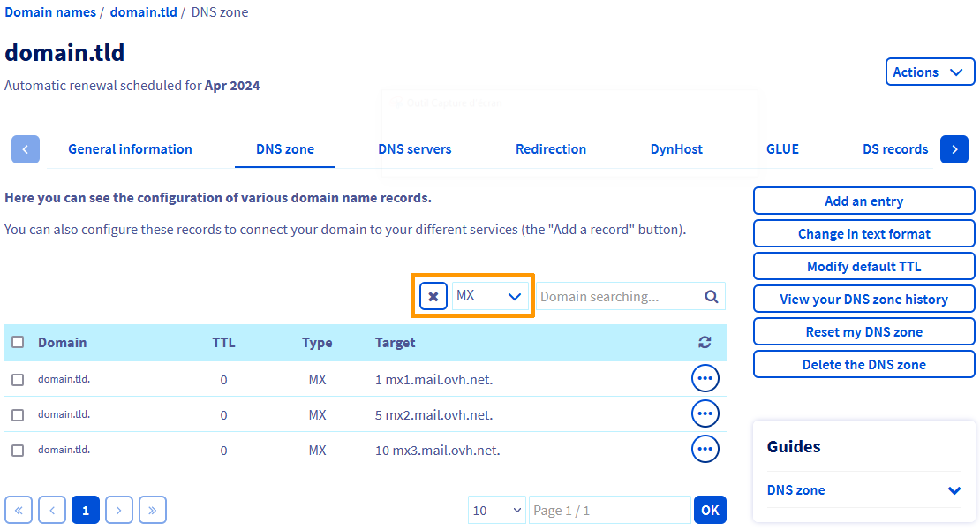
Task: Open the results-per-page selector showing 10
Action: click(x=496, y=510)
